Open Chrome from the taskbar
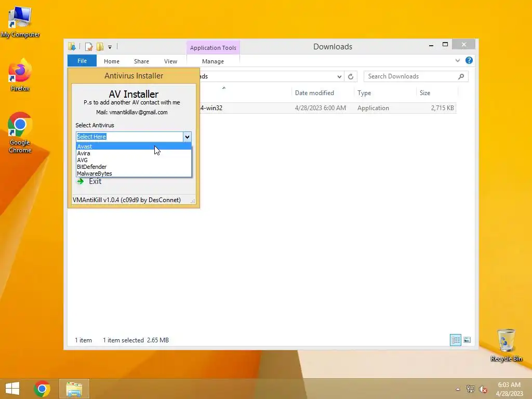This screenshot has width=532, height=399. 42,389
